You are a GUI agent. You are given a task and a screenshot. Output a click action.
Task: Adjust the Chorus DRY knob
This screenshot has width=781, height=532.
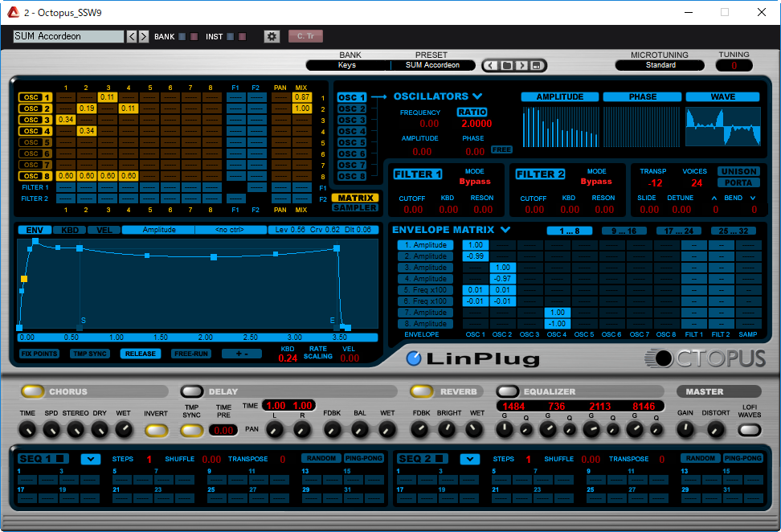100,430
